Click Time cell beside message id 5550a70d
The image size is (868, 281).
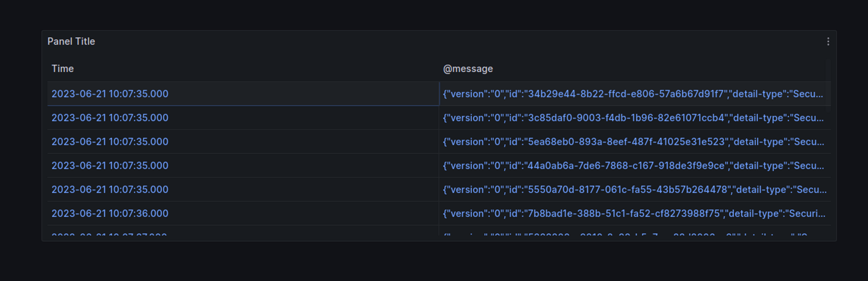110,190
